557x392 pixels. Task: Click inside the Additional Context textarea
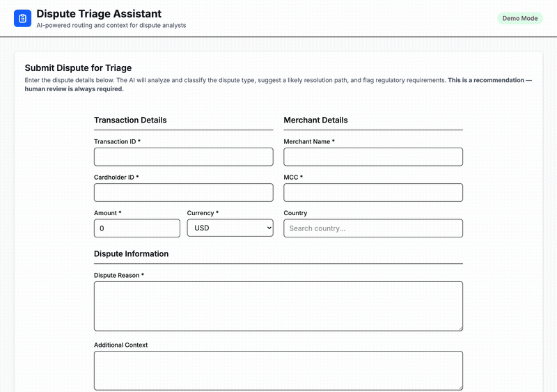click(x=278, y=370)
